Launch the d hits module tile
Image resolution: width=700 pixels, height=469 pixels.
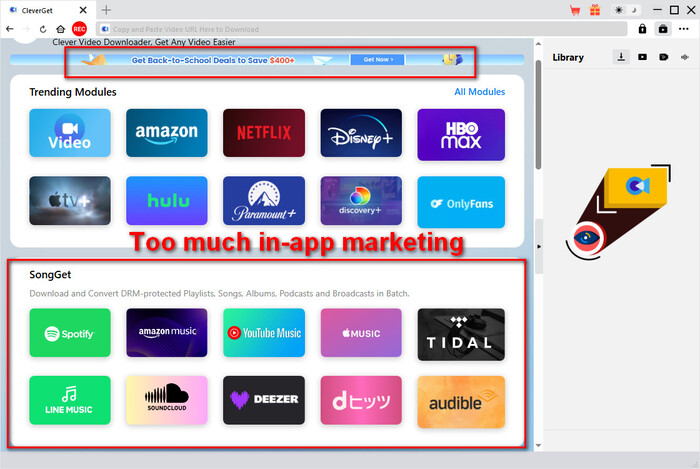click(x=361, y=400)
